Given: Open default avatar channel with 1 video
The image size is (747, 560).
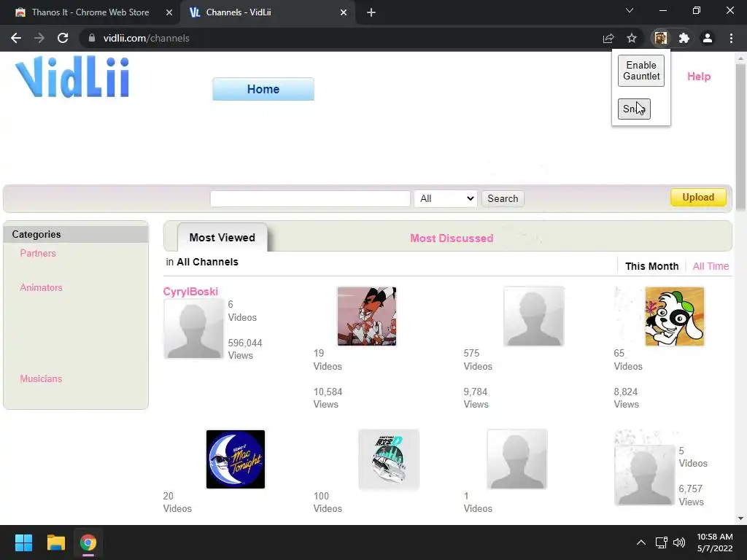Looking at the screenshot, I should pos(517,459).
